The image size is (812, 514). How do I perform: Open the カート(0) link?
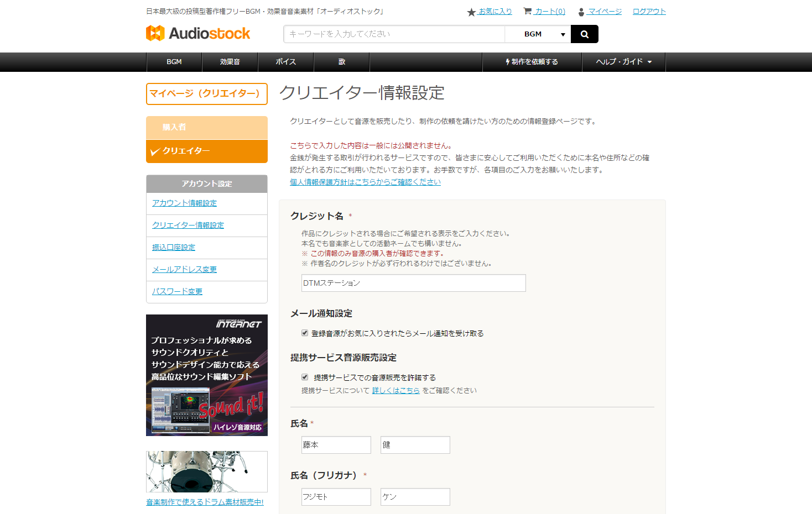(x=550, y=11)
